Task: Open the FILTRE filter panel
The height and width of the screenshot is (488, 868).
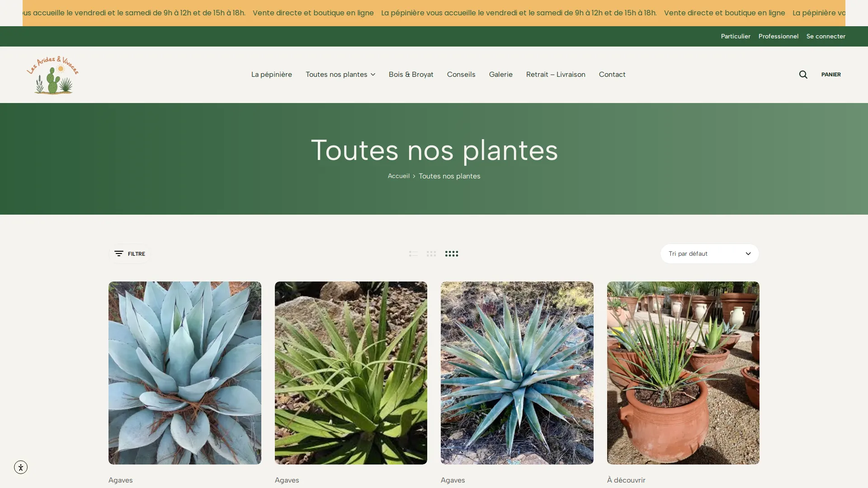Action: tap(130, 254)
